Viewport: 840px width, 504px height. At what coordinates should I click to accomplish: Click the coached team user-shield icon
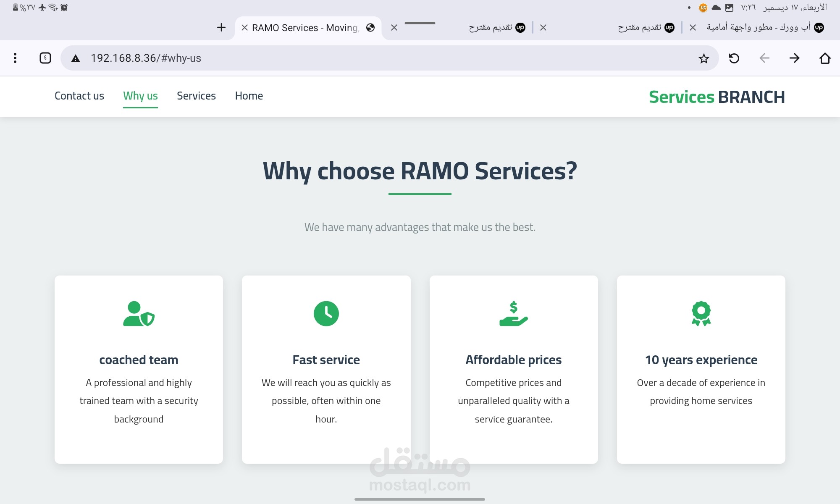click(139, 313)
